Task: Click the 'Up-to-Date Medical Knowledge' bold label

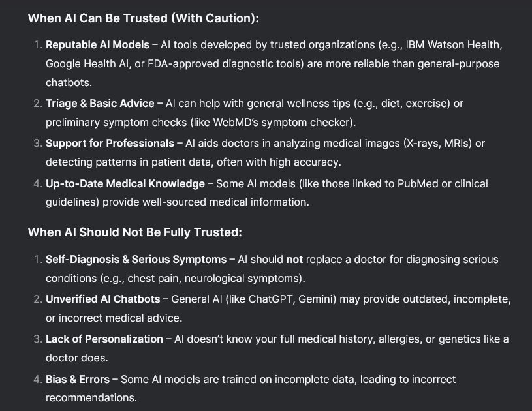Action: click(x=125, y=184)
